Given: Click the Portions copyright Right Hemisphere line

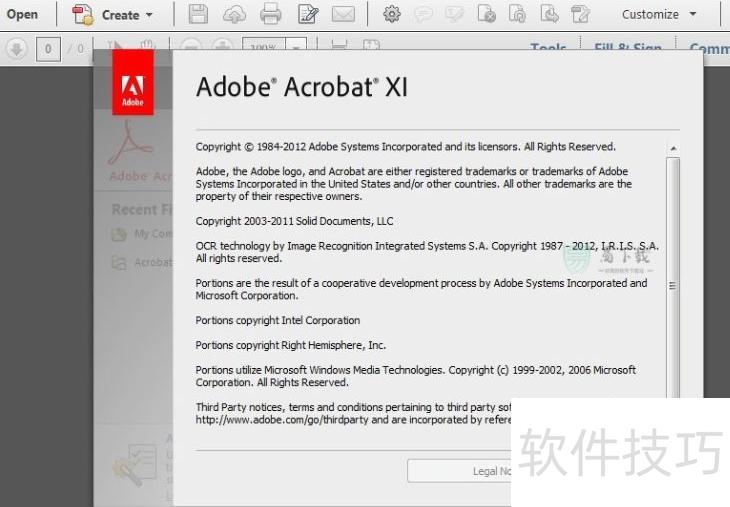Looking at the screenshot, I should pos(291,345).
